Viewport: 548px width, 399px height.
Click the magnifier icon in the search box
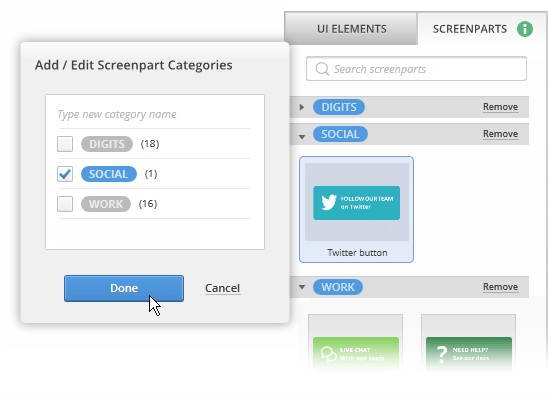[x=322, y=69]
